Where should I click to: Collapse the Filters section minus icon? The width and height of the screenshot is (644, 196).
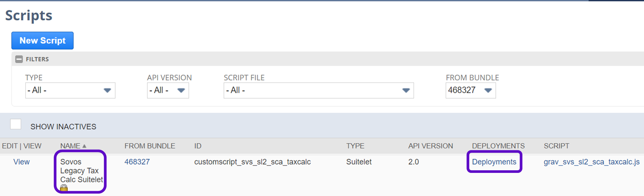[x=19, y=59]
